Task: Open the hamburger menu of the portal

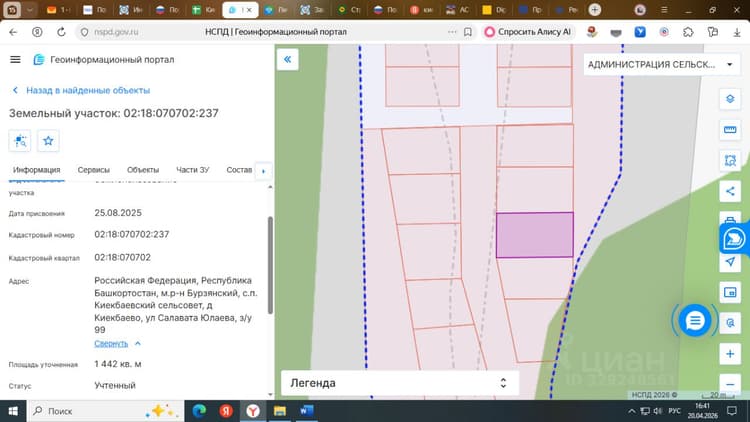Action: pos(15,59)
